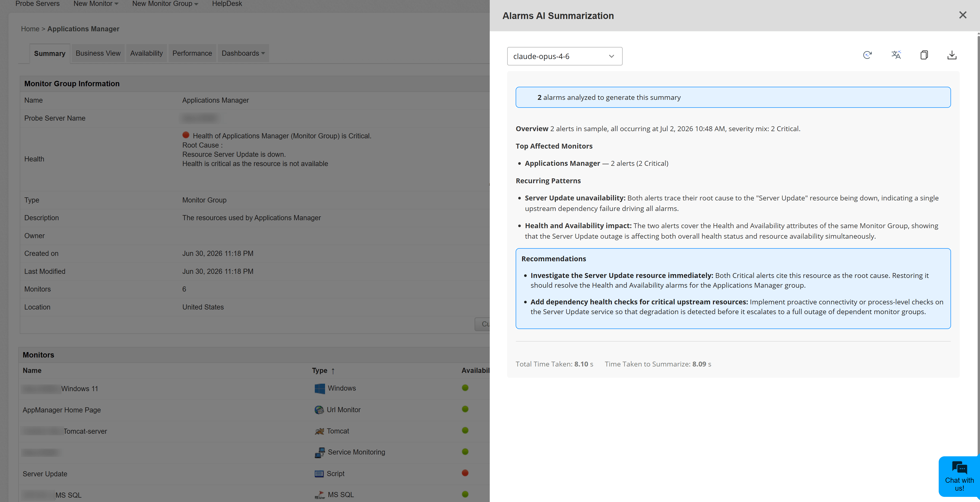Click the 'Total Time Taken: 8.10 s' text
Image resolution: width=980 pixels, height=502 pixels.
click(x=554, y=364)
